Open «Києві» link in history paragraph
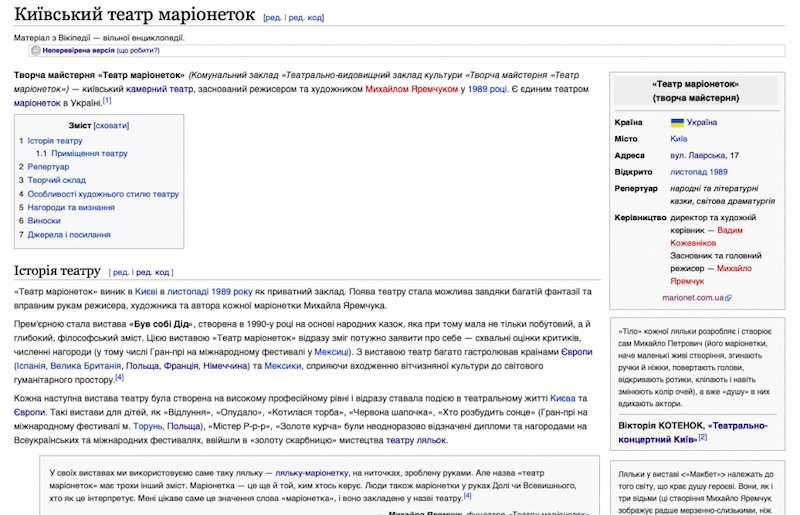Screen dimensions: 800x515 click(x=146, y=292)
